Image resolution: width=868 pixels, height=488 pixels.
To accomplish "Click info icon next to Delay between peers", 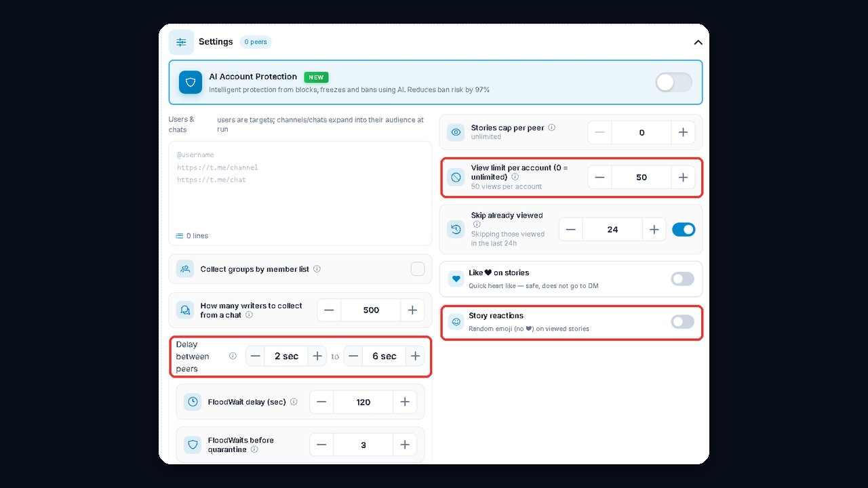I will [x=233, y=356].
